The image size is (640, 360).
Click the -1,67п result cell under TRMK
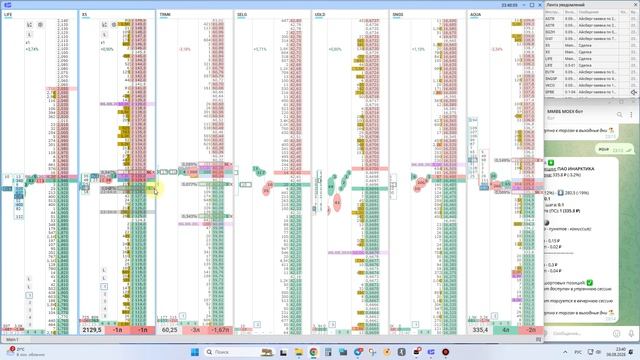pyautogui.click(x=220, y=330)
